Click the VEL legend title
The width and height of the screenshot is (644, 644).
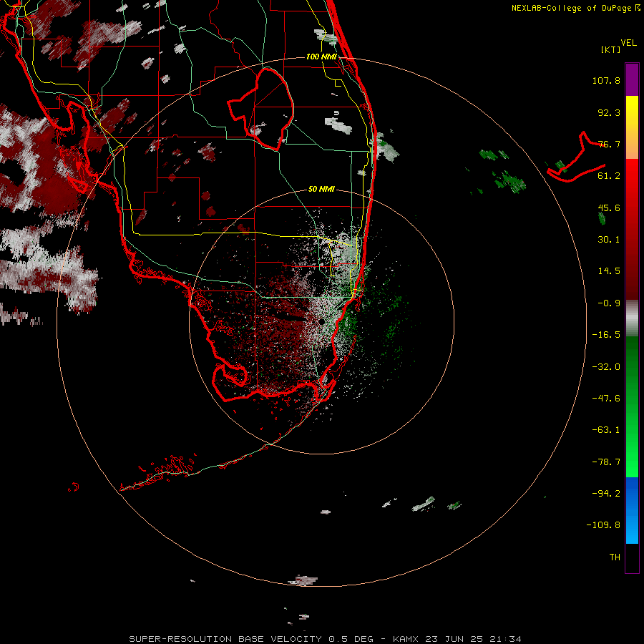point(628,43)
